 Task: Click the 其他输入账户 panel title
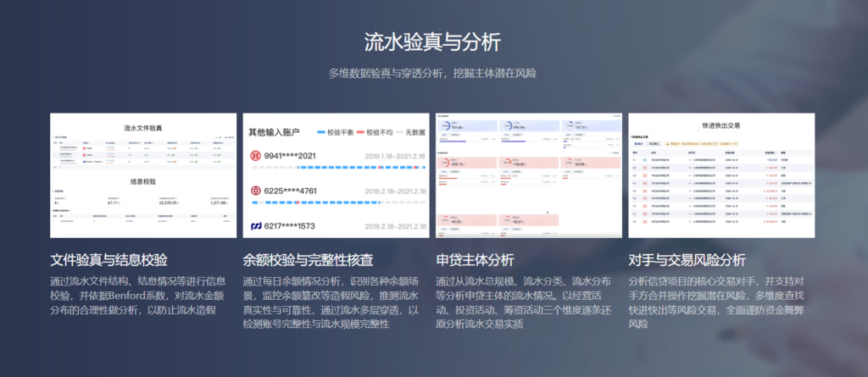pos(274,133)
